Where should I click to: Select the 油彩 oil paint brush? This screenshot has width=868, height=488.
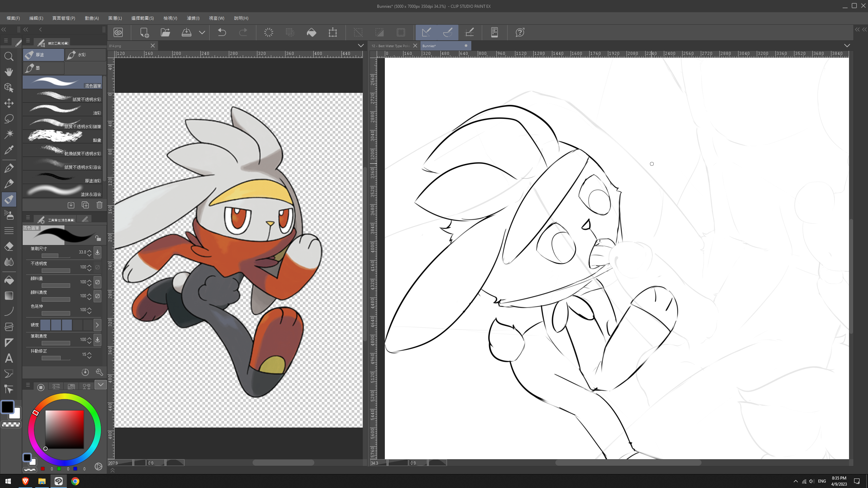(x=62, y=109)
